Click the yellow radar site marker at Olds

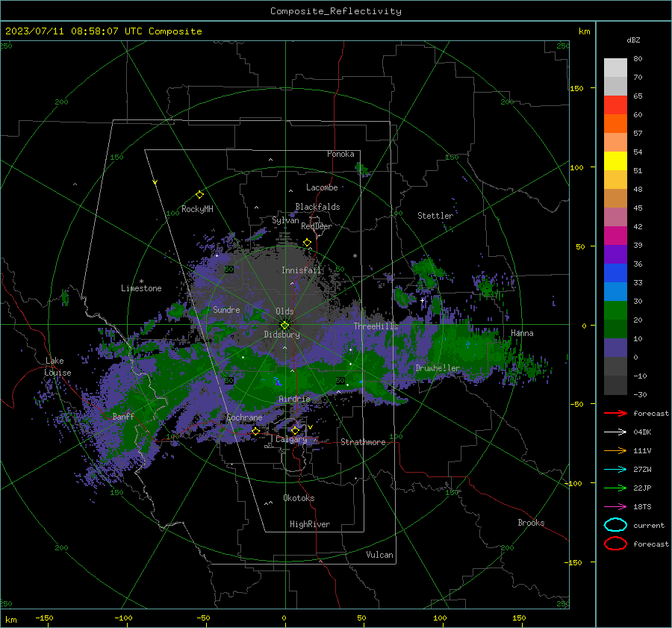pyautogui.click(x=284, y=325)
